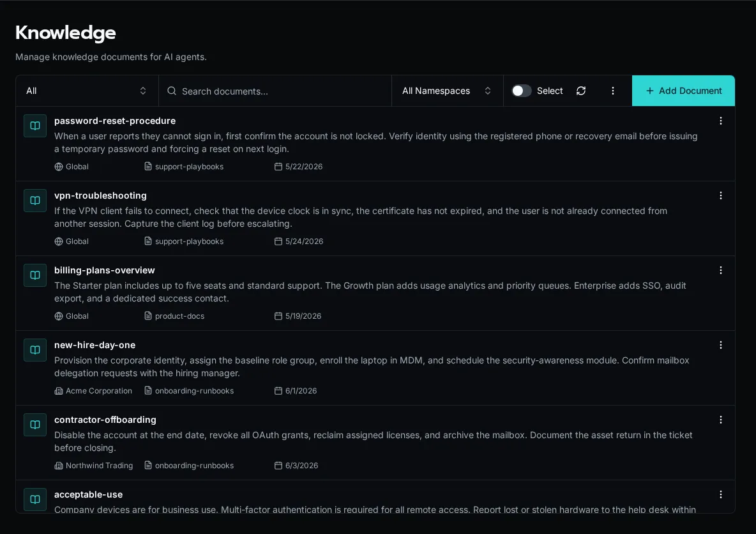Open the password-reset-procedure document title
756x534 pixels.
(x=115, y=121)
